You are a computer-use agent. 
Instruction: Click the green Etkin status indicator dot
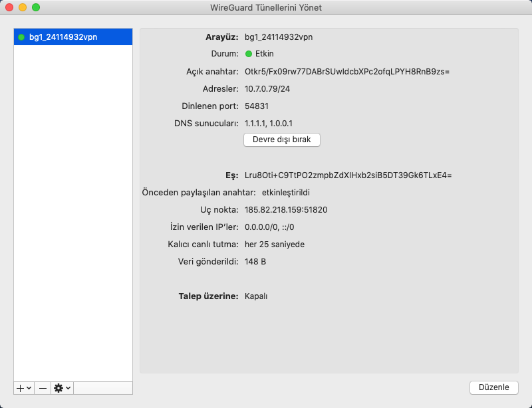tap(249, 54)
